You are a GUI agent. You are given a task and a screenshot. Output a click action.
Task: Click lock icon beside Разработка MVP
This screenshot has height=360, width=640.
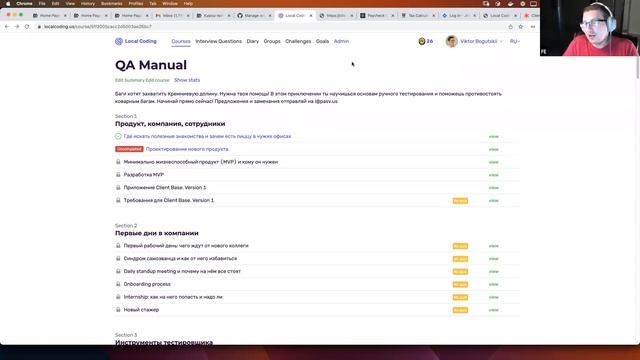pyautogui.click(x=118, y=175)
